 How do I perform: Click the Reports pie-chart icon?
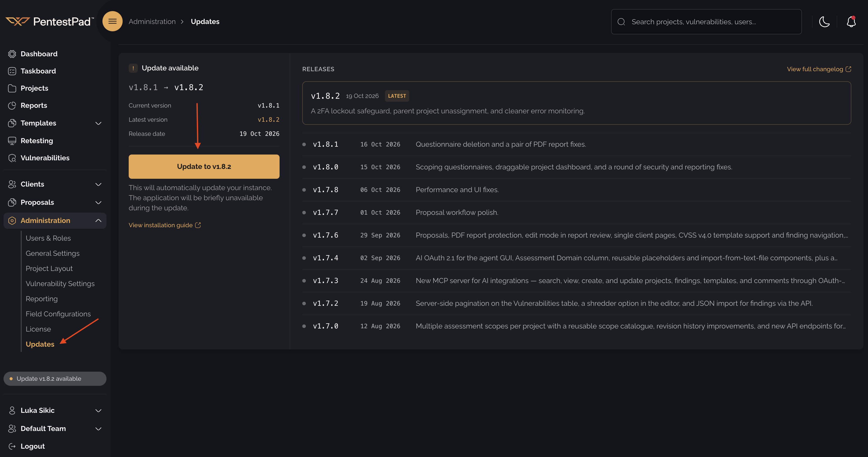coord(12,106)
